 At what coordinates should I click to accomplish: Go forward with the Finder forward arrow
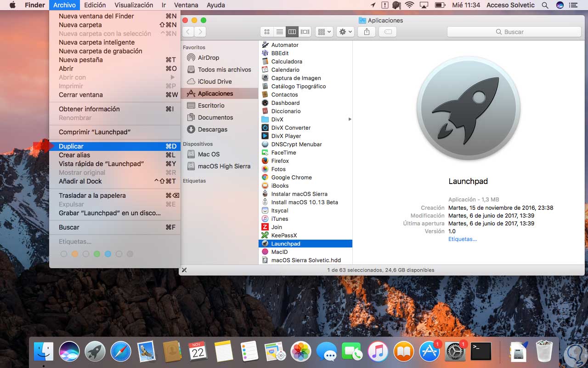click(x=200, y=32)
